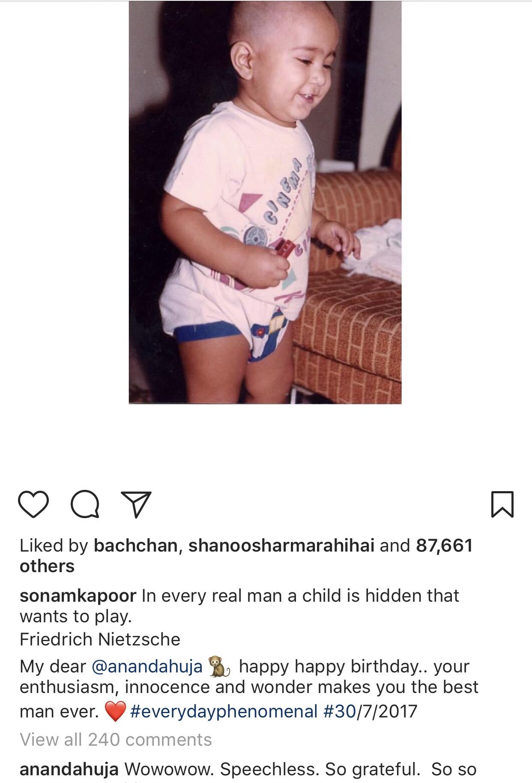Viewport: 532px width, 783px height.
Task: Open the #everydayphenomenal hashtag
Action: tap(223, 711)
